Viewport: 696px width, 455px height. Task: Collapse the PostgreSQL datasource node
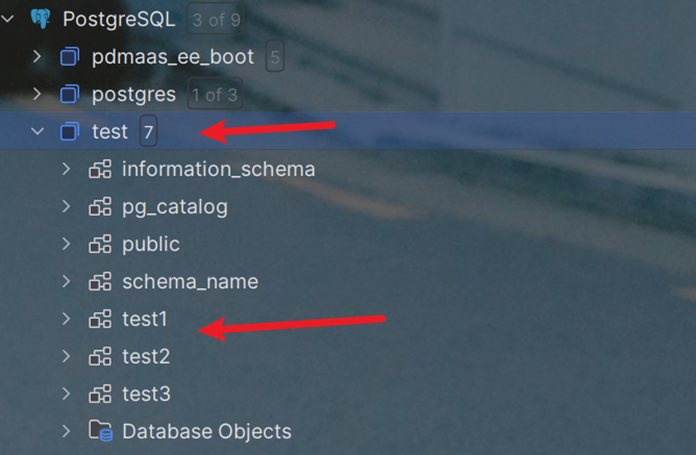coord(9,19)
